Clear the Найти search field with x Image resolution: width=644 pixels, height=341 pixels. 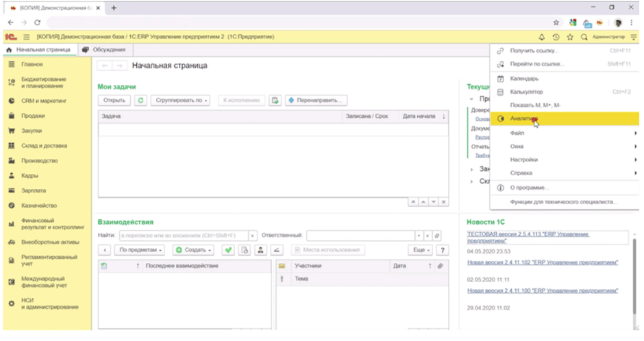pyautogui.click(x=253, y=236)
